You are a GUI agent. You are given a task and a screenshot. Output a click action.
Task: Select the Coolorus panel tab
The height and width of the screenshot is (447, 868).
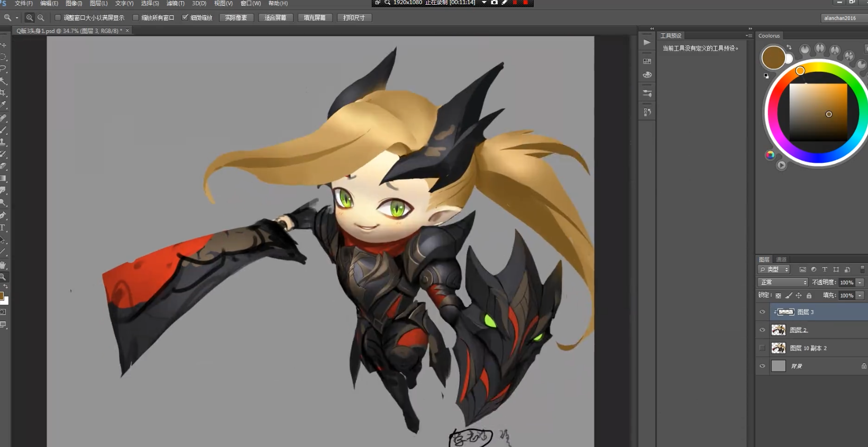pos(769,35)
